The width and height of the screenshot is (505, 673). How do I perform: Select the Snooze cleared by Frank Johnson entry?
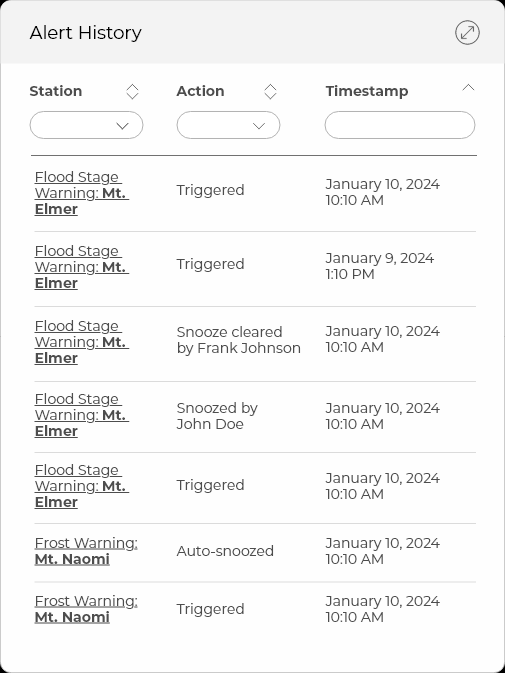(239, 340)
